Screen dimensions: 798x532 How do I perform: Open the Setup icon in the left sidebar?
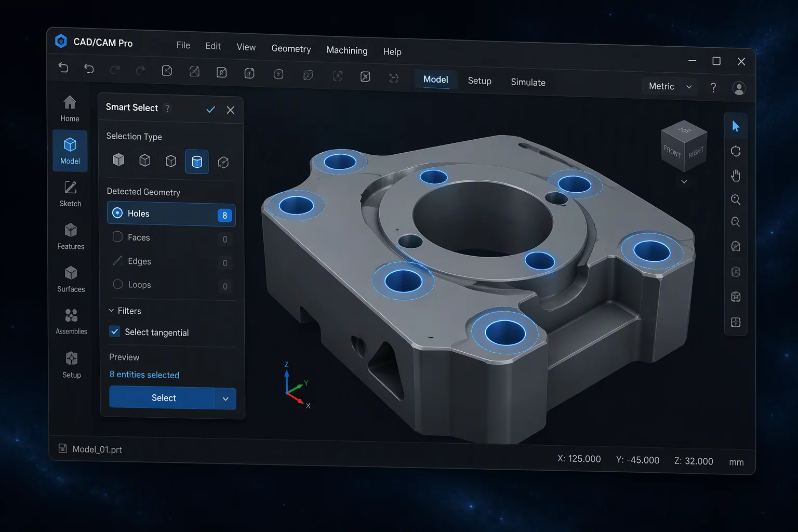(x=72, y=365)
